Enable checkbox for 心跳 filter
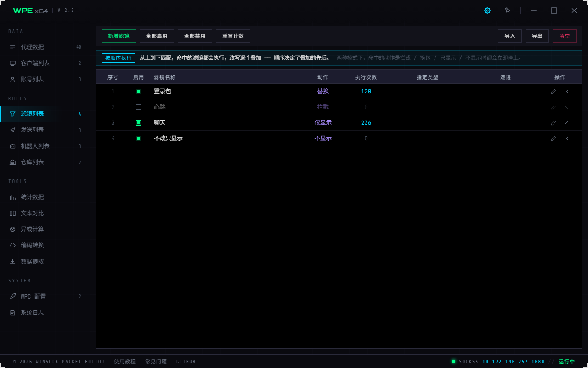 [139, 107]
